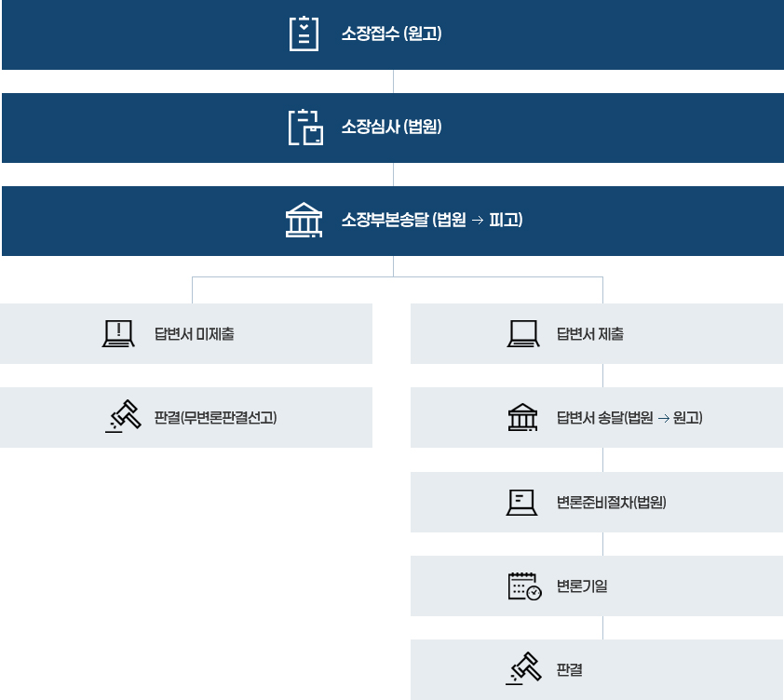Click the 소장부본송달 (법원 → 피고) text
This screenshot has height=700, width=784.
432,221
